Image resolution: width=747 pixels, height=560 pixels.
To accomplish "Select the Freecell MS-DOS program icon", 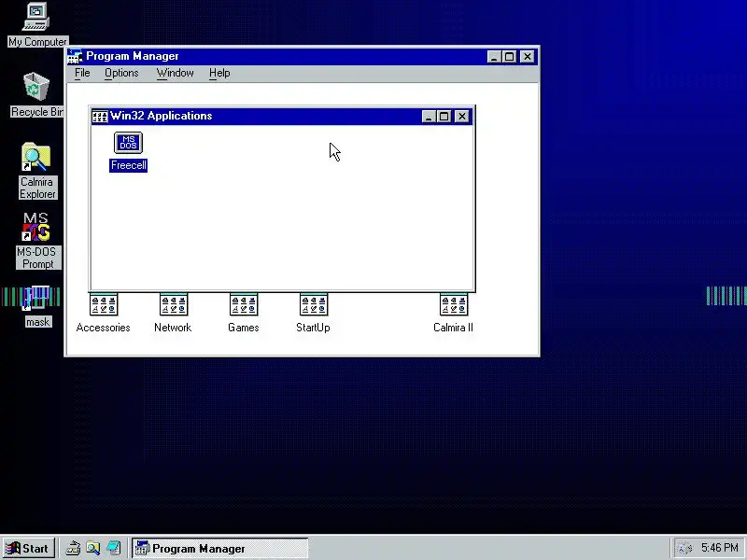I will click(x=128, y=143).
